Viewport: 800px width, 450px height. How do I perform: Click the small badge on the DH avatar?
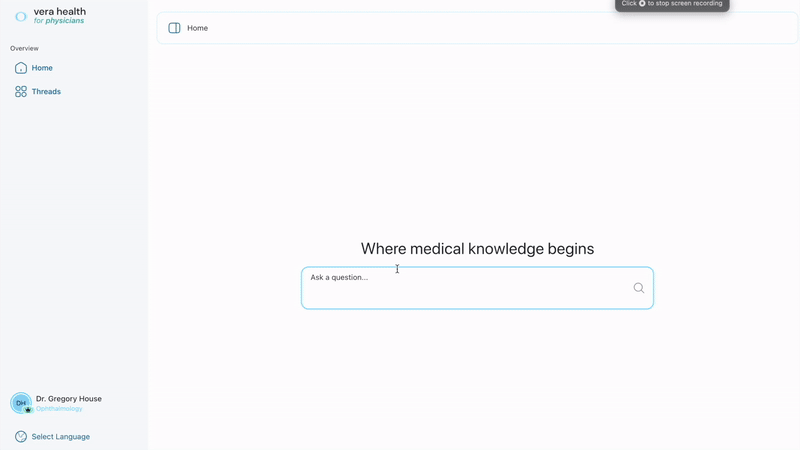click(28, 410)
